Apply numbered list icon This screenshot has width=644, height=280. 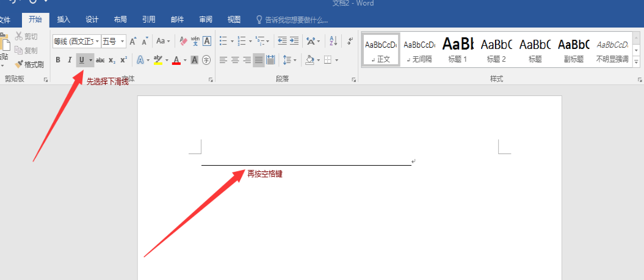point(242,41)
